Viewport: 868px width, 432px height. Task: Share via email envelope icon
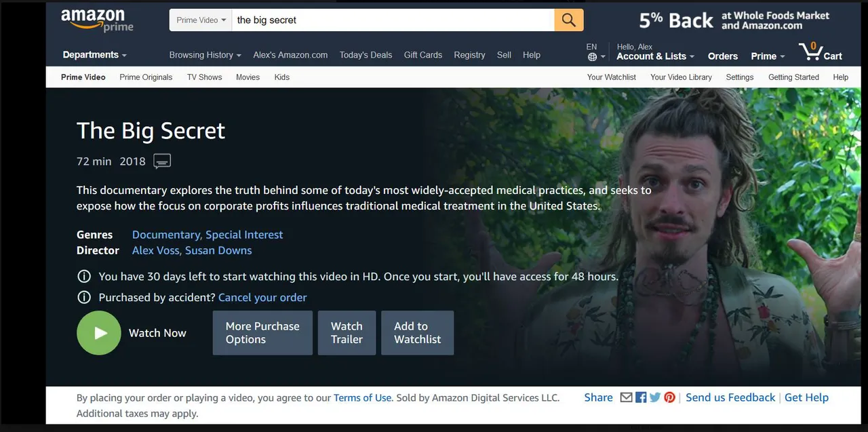click(x=627, y=398)
